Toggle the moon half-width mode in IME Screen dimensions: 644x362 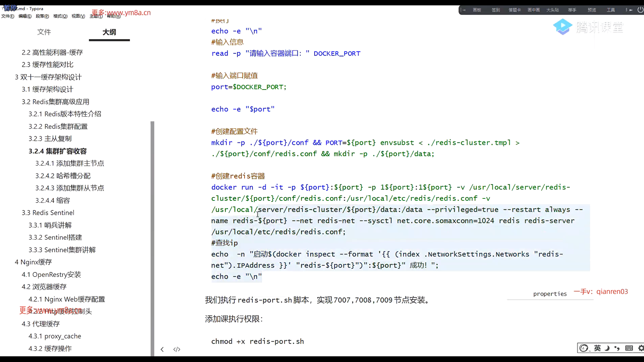[607, 348]
